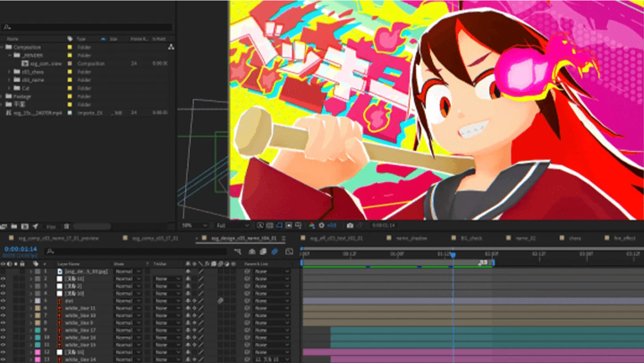
Task: Toggle the blue motion blur switch in timeline
Action: (275, 252)
